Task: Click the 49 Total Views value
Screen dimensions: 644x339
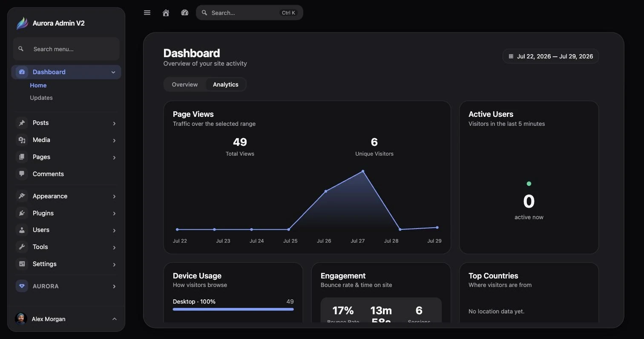Action: coord(240,142)
